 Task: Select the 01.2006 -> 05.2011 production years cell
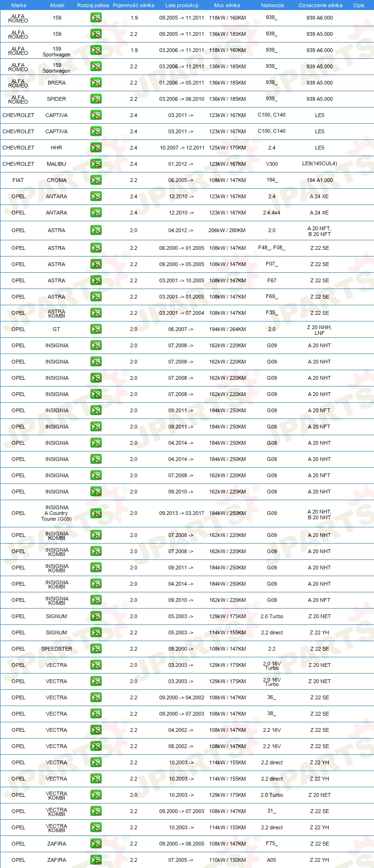point(182,83)
